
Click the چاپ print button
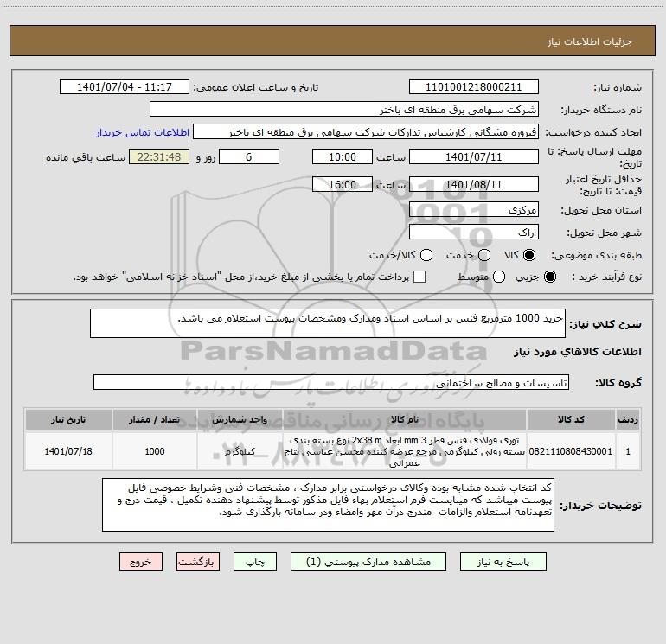pyautogui.click(x=255, y=562)
